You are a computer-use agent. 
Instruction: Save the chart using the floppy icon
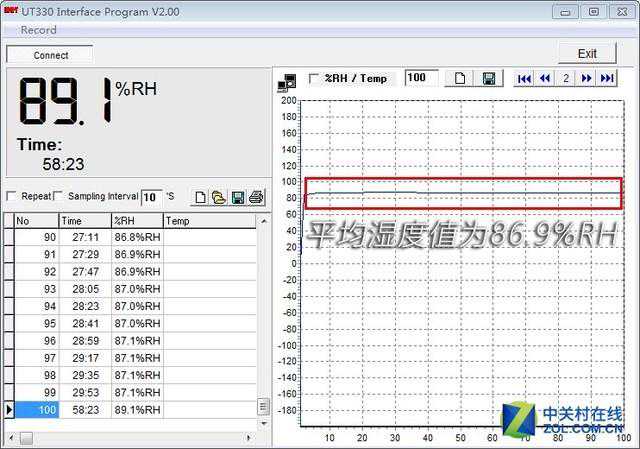pos(489,79)
